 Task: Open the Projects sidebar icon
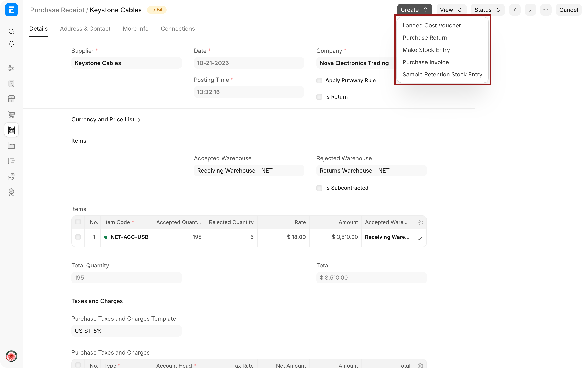pos(11,161)
